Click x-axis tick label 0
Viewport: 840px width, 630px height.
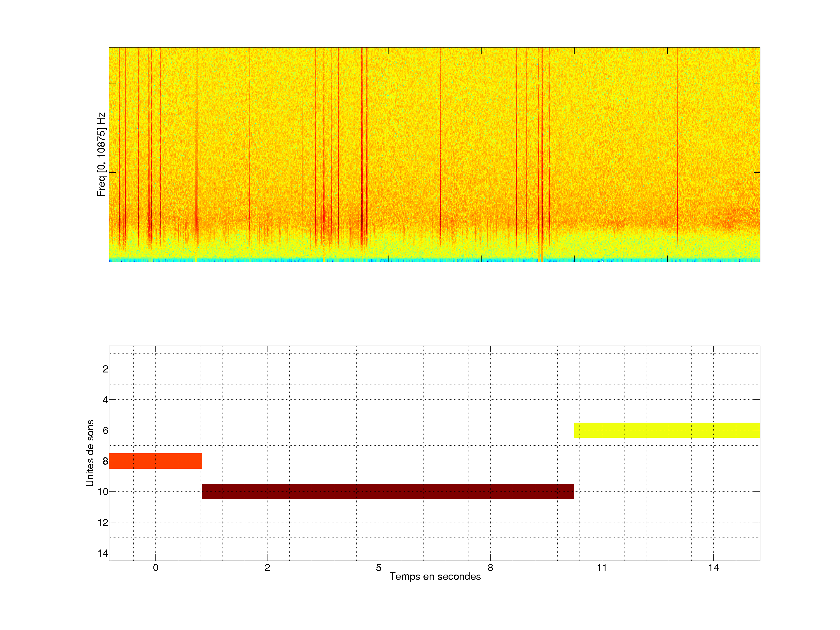click(155, 568)
